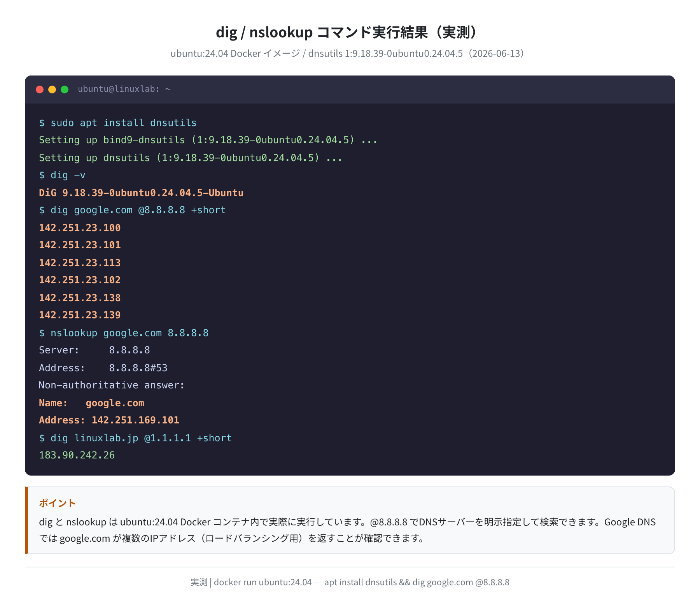700x604 pixels.
Task: Click the page heading 'dig / nslookup コマンド実行結果'
Action: tap(349, 32)
